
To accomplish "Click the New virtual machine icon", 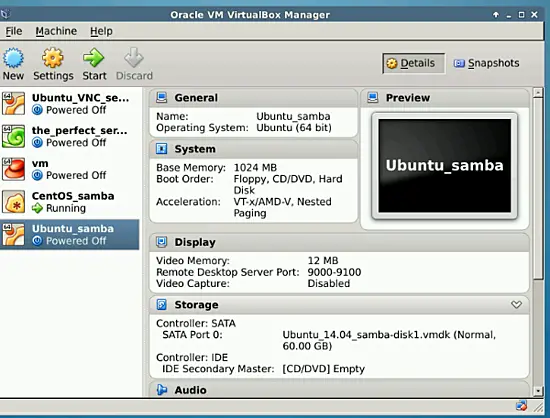I will (x=13, y=58).
